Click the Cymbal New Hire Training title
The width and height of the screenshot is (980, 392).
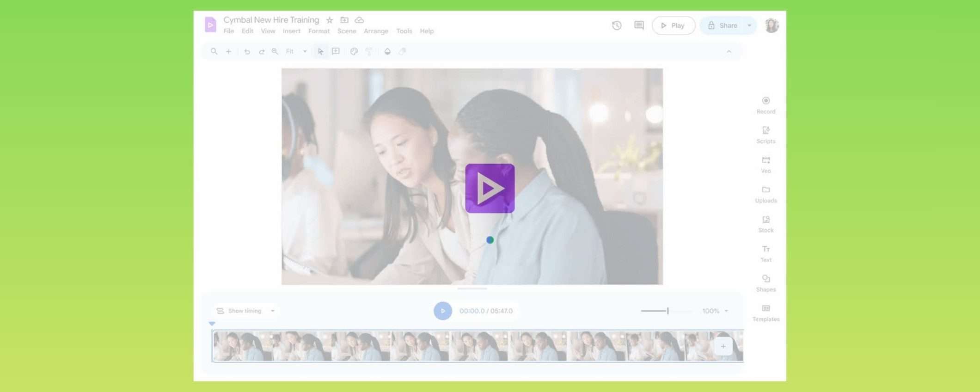(x=271, y=20)
